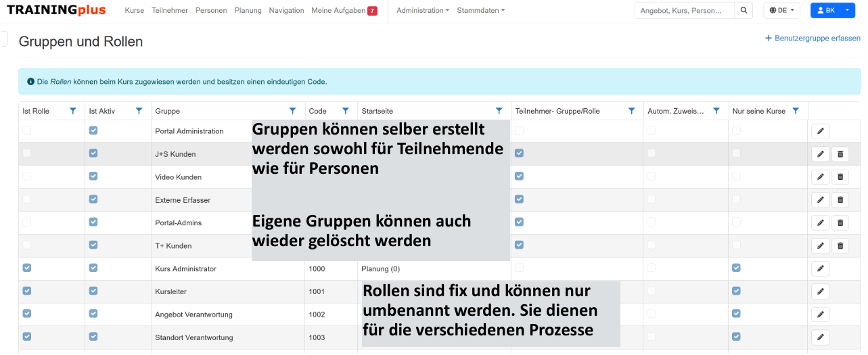This screenshot has width=868, height=355.
Task: Delete the Externe Erfasser group
Action: coord(840,200)
